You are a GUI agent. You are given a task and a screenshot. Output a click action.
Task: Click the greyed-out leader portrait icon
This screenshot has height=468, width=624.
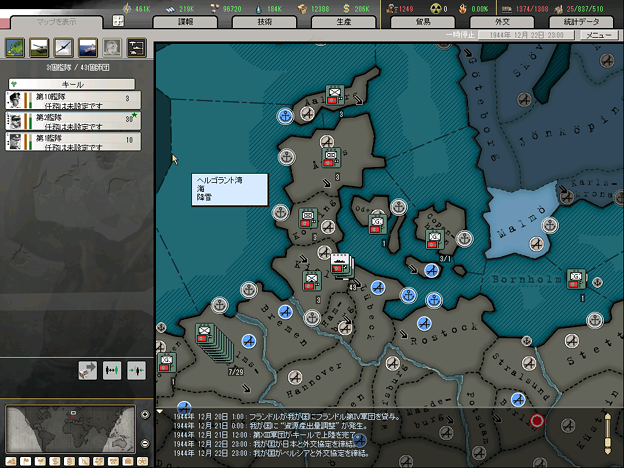(x=112, y=48)
